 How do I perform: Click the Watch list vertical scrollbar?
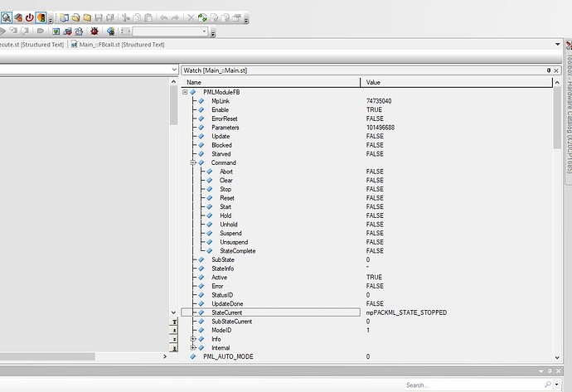[x=557, y=118]
